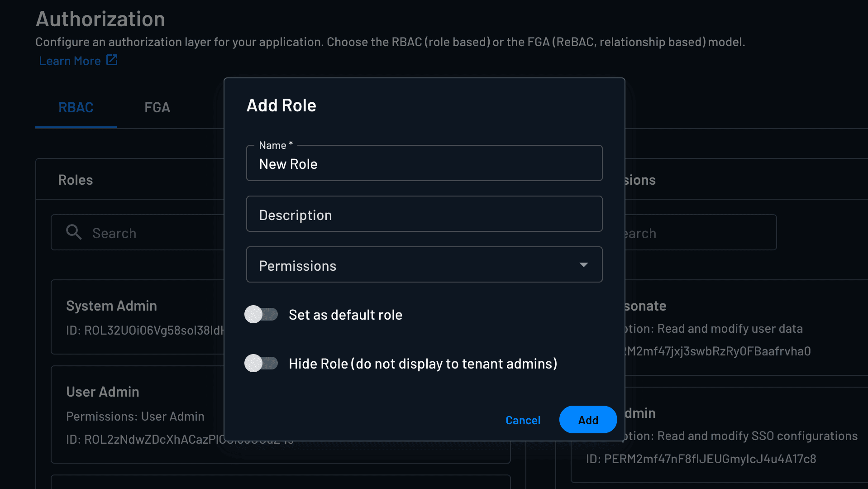Toggle the default role switch off again
868x489 pixels.
261,314
